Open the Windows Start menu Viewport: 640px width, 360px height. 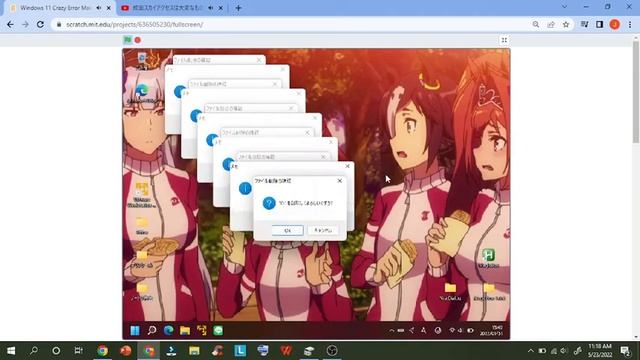point(11,351)
